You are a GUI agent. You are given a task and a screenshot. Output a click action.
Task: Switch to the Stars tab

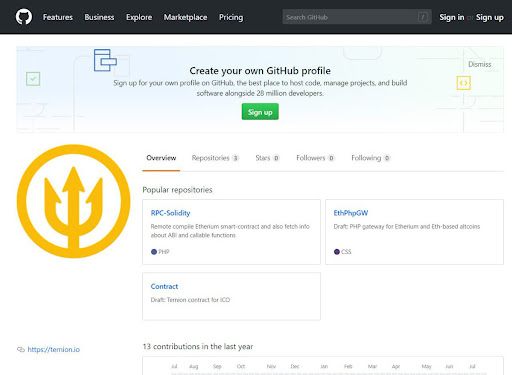click(x=267, y=158)
